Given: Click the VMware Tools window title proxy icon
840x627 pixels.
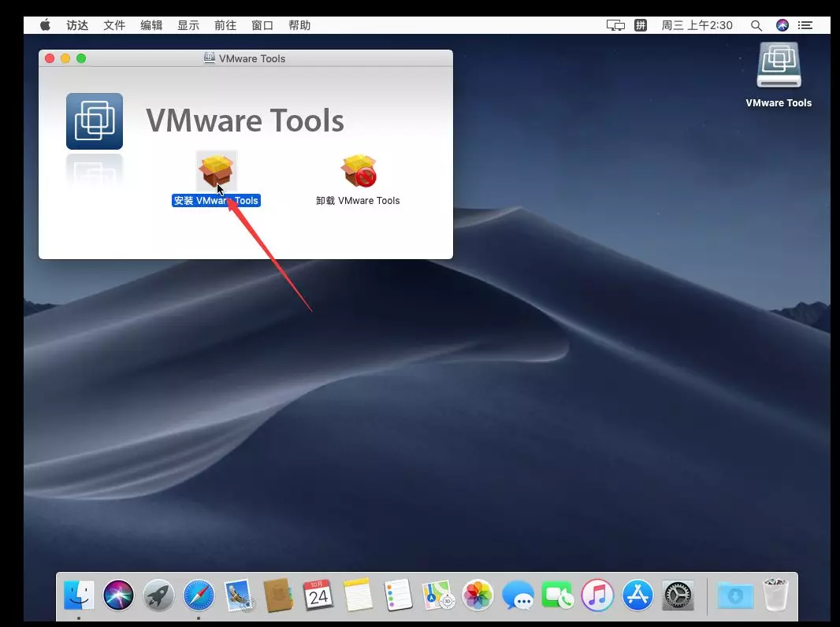Looking at the screenshot, I should click(210, 58).
